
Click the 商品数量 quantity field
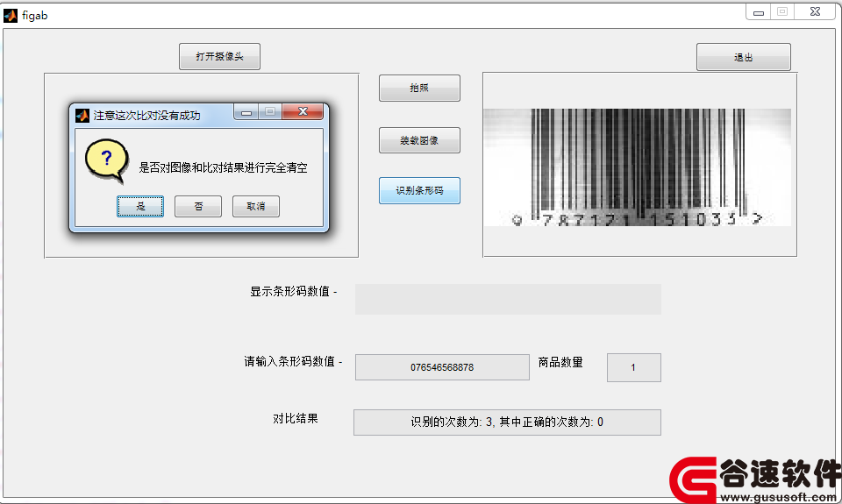[633, 367]
